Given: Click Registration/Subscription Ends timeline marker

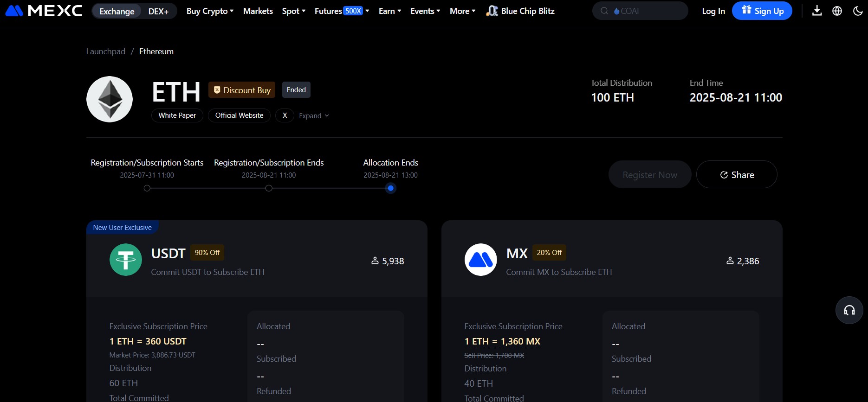Looking at the screenshot, I should pyautogui.click(x=269, y=188).
